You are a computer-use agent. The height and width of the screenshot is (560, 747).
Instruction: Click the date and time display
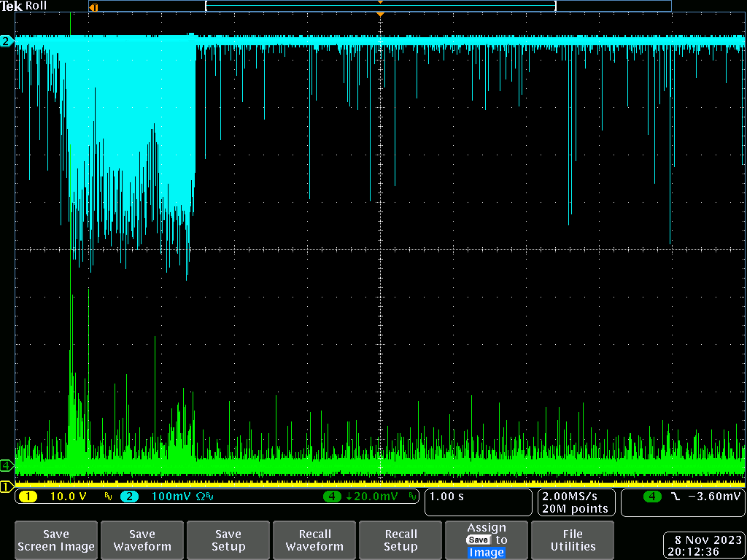703,545
